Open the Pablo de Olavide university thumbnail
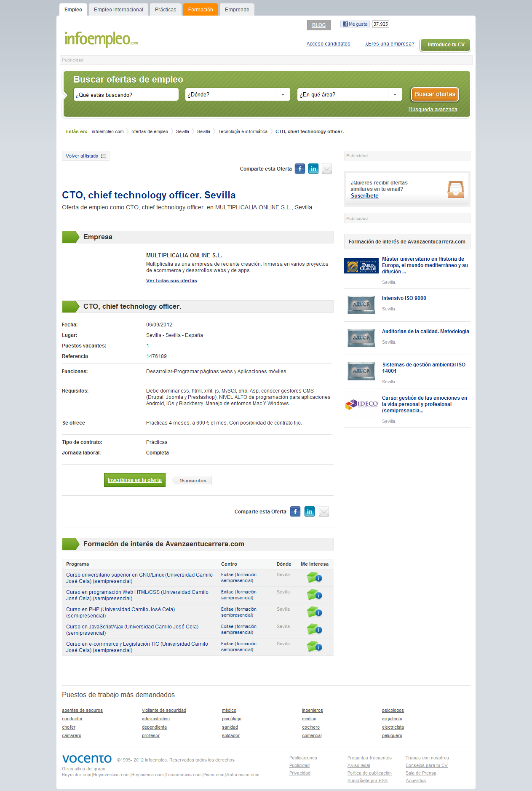532x791 pixels. click(x=361, y=266)
